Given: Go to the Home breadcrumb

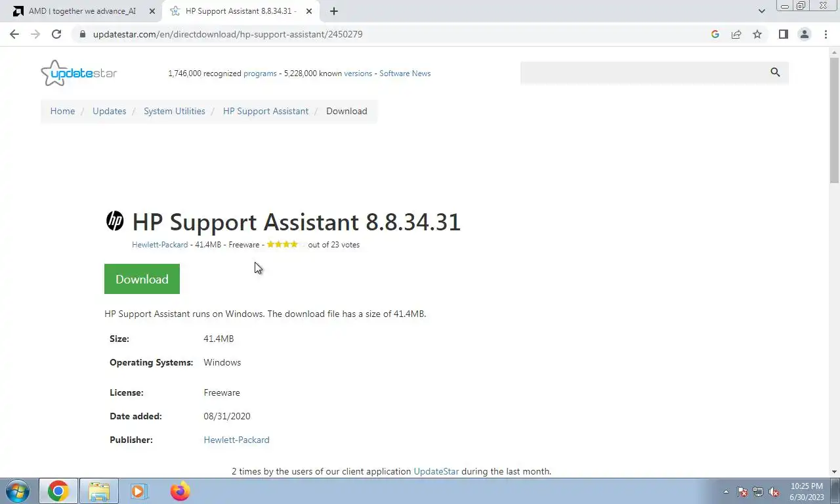Looking at the screenshot, I should 62,111.
